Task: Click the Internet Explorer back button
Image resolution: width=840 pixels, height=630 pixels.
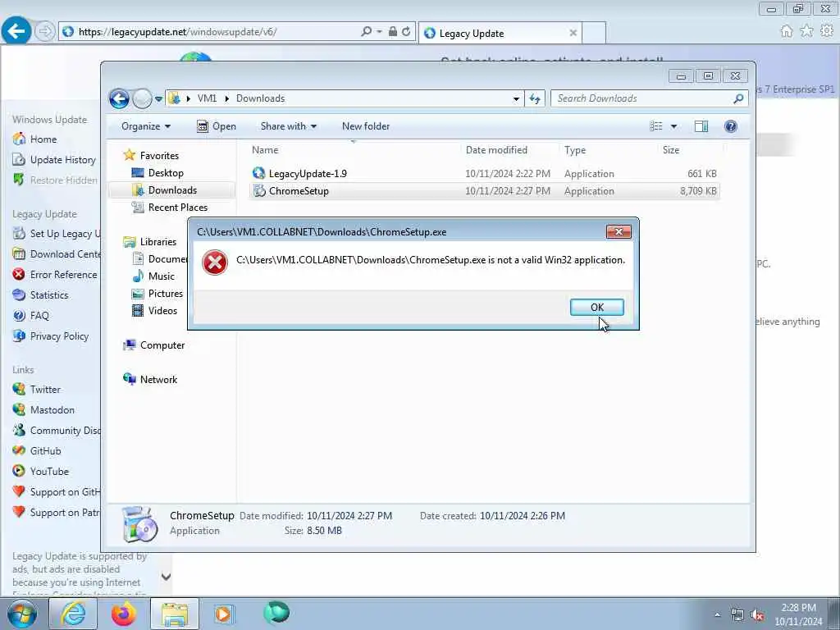Action: tap(16, 31)
